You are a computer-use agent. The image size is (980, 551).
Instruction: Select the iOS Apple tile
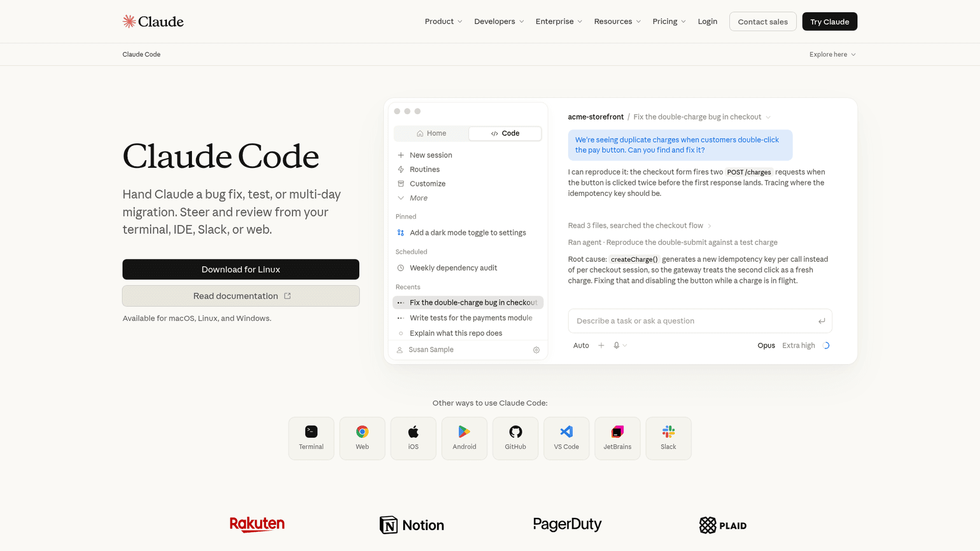414,438
